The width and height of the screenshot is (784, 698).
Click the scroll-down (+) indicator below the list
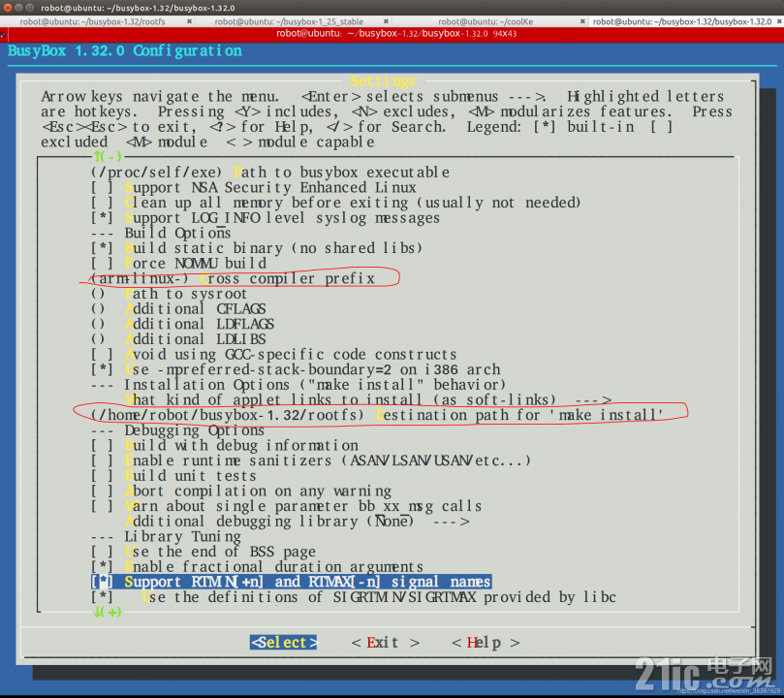(x=108, y=612)
